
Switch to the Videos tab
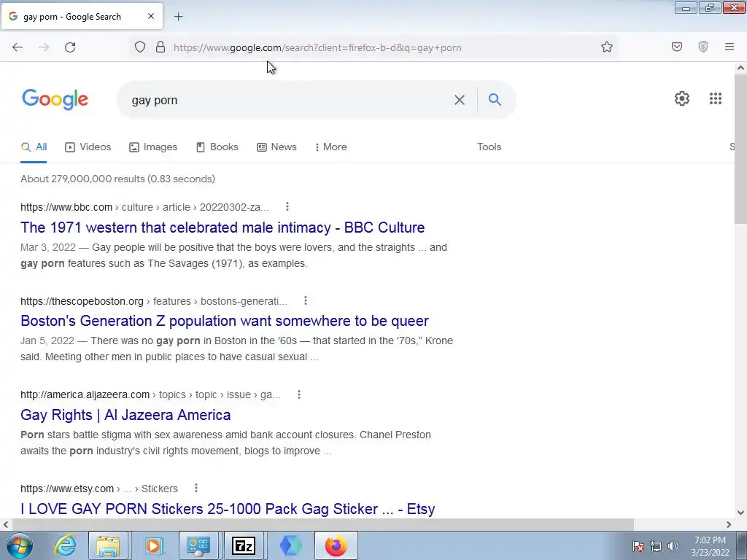tap(88, 147)
